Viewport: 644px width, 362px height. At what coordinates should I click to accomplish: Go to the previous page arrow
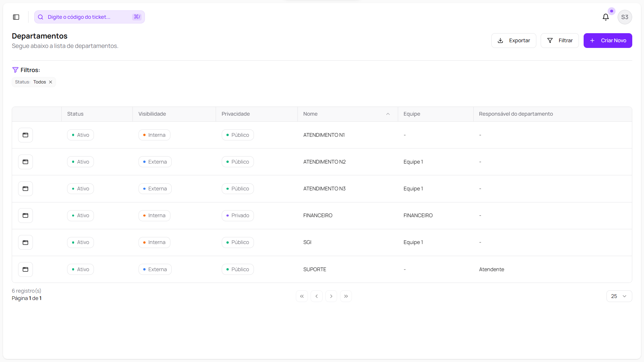click(x=317, y=296)
